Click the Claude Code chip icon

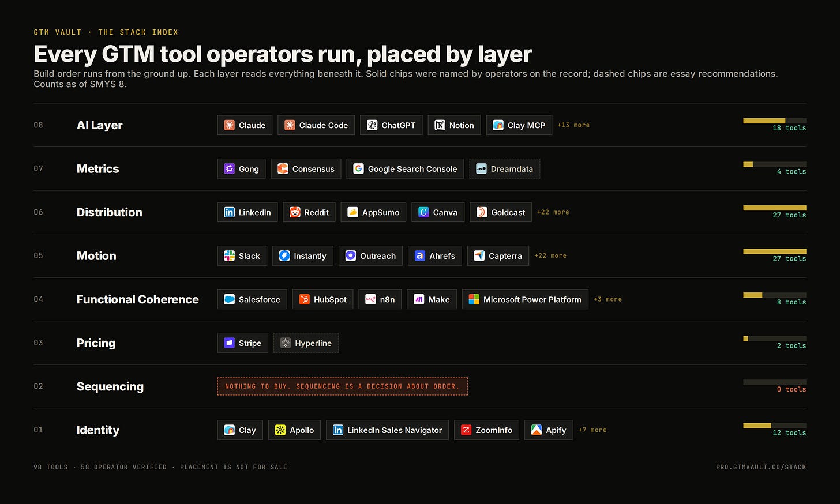(x=290, y=125)
